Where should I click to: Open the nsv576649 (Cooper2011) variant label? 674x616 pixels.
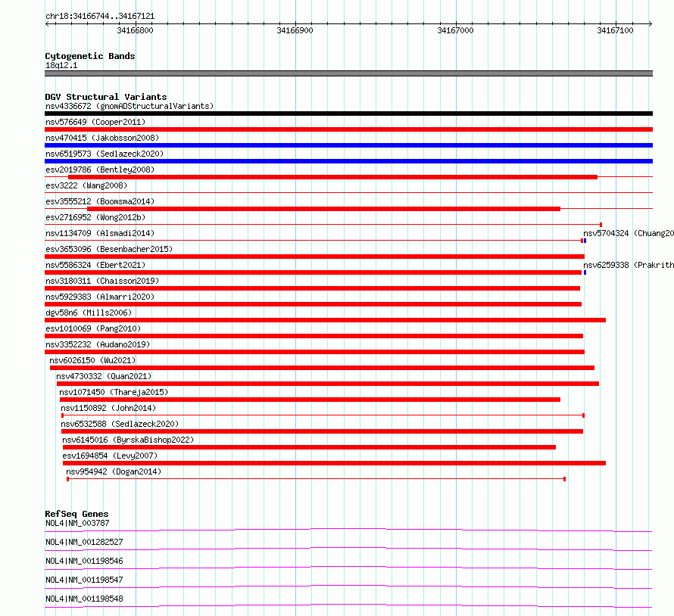95,122
